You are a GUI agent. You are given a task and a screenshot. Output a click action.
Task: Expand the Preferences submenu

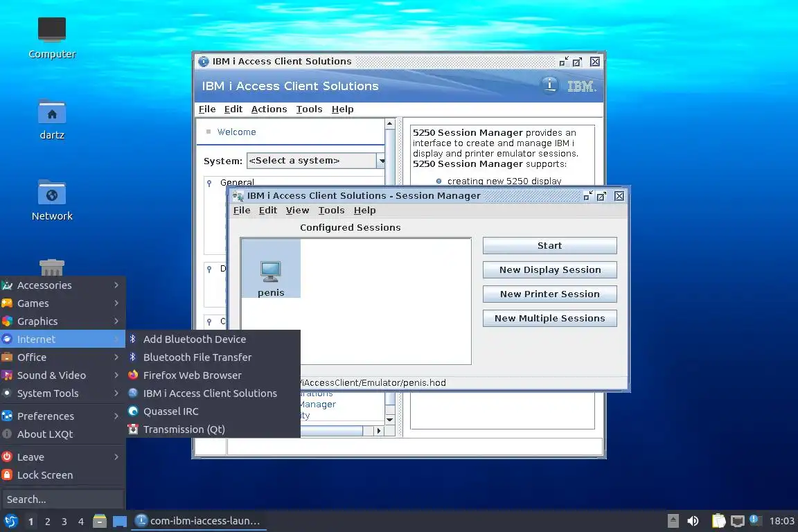(x=62, y=416)
